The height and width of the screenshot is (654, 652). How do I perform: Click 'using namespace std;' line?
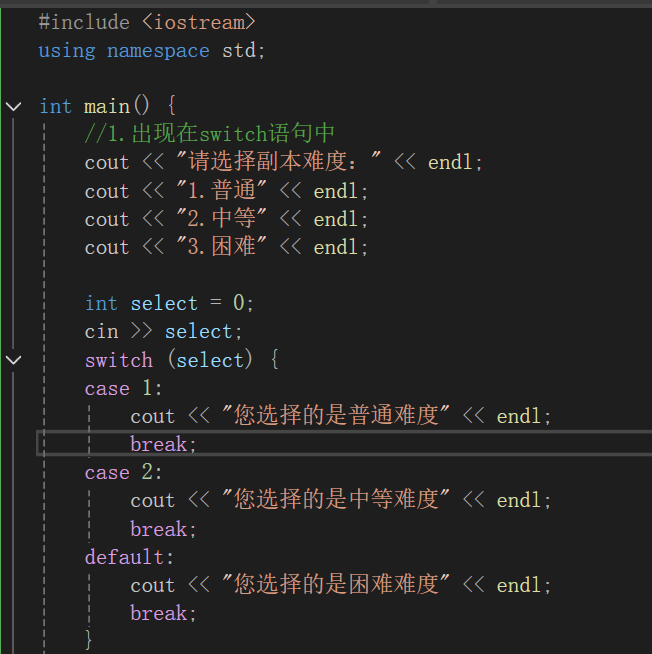click(x=152, y=51)
